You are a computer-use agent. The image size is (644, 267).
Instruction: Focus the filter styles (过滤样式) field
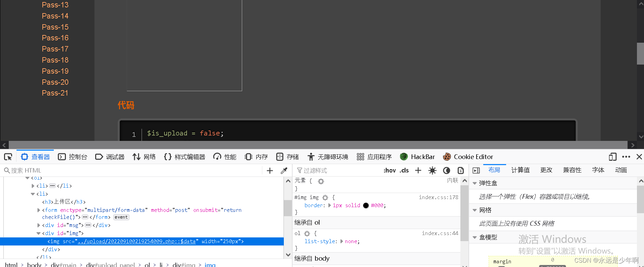click(x=338, y=170)
